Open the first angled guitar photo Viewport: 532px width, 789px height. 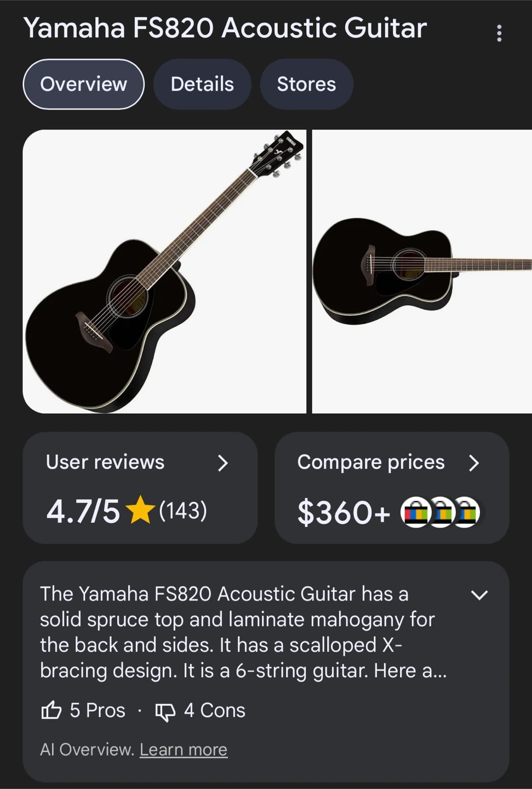click(x=164, y=271)
